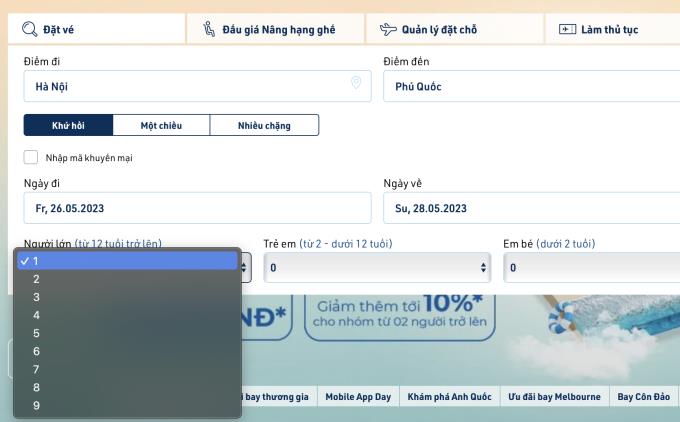
Task: Click the magnifier icon beside Đặt vé
Action: (x=30, y=29)
